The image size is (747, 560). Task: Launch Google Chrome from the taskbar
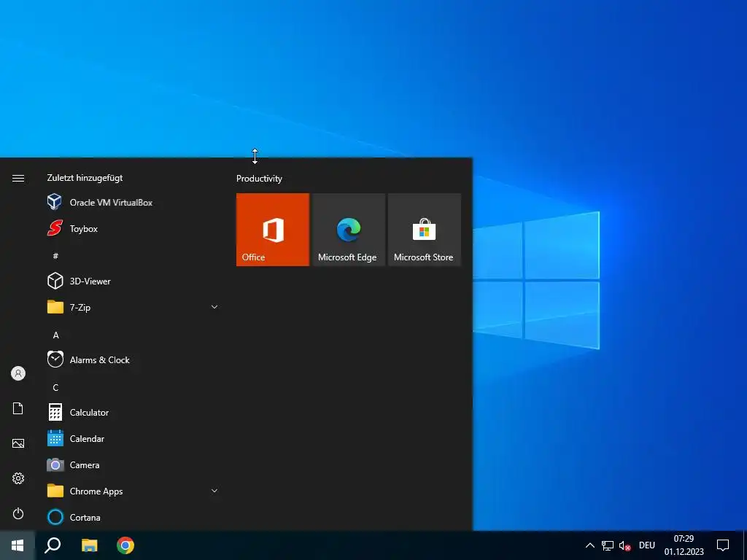[125, 545]
